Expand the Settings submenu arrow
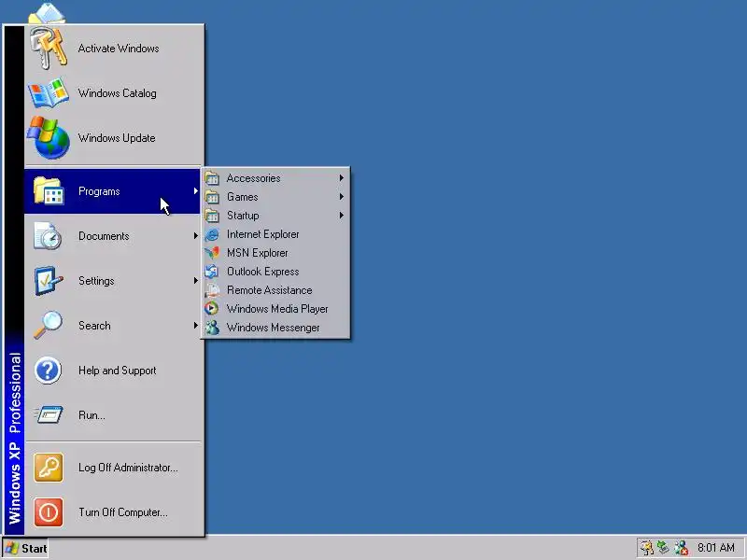Viewport: 747px width, 560px height. tap(195, 281)
